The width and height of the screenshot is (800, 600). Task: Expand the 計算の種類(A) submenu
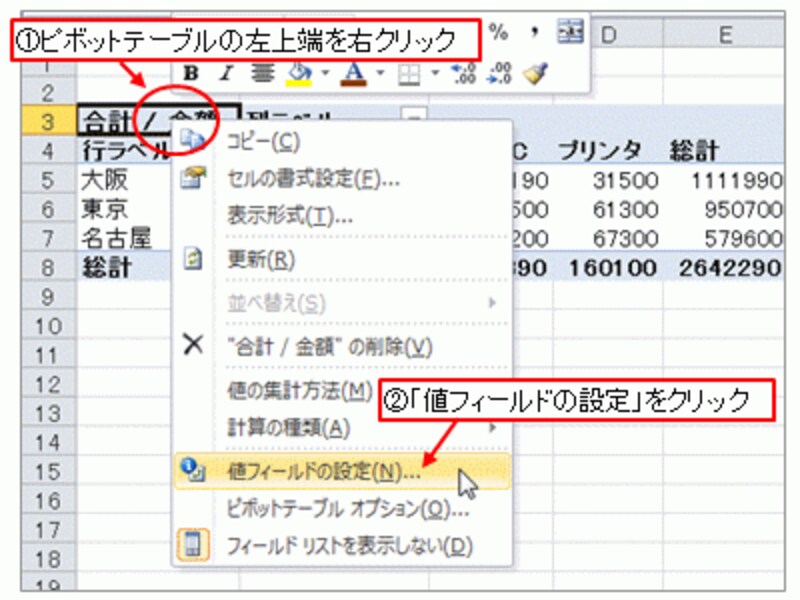(x=341, y=428)
